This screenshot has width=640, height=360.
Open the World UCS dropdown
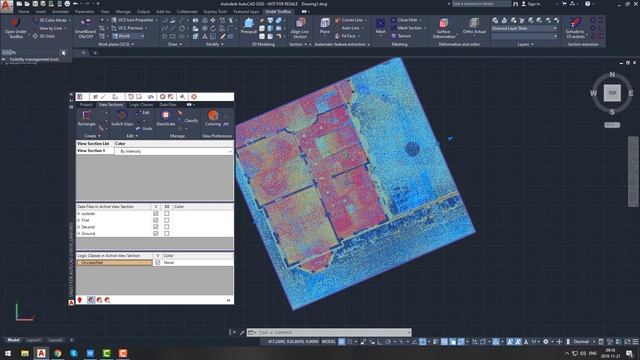pos(128,36)
